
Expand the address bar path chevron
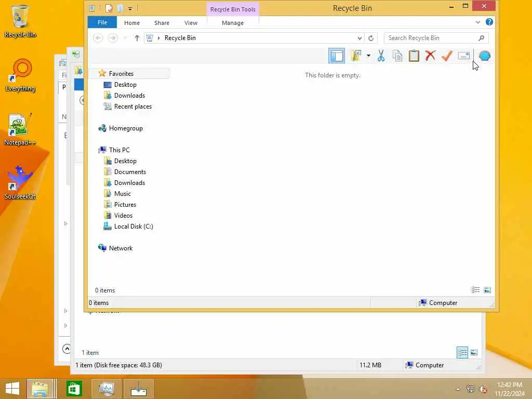click(159, 38)
